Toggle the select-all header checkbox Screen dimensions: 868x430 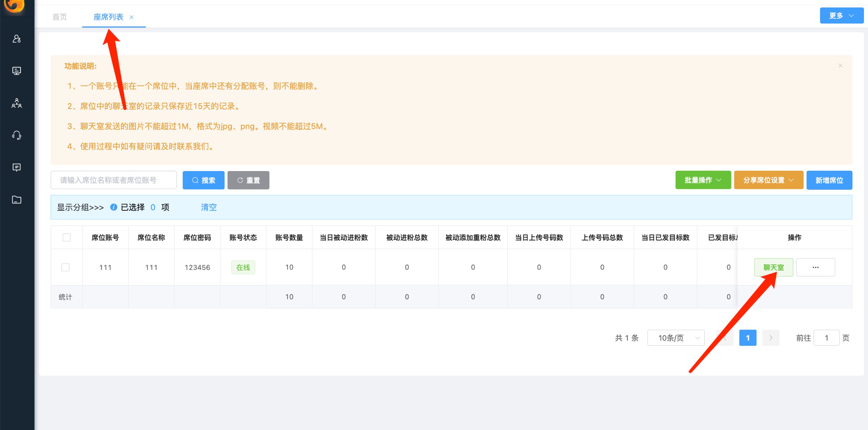click(66, 238)
